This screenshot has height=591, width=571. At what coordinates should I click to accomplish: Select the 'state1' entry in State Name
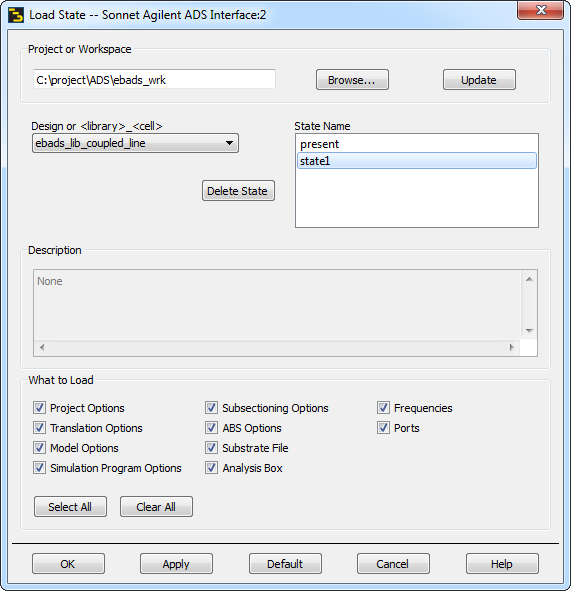coord(417,161)
